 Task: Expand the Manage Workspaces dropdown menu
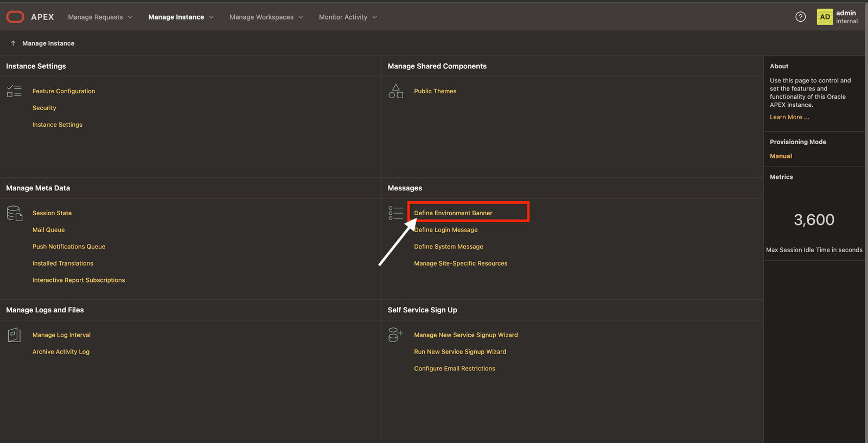pyautogui.click(x=266, y=17)
